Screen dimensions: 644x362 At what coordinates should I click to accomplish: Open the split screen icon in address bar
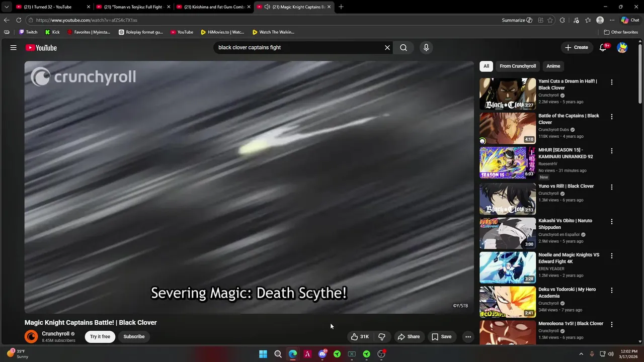pyautogui.click(x=540, y=20)
